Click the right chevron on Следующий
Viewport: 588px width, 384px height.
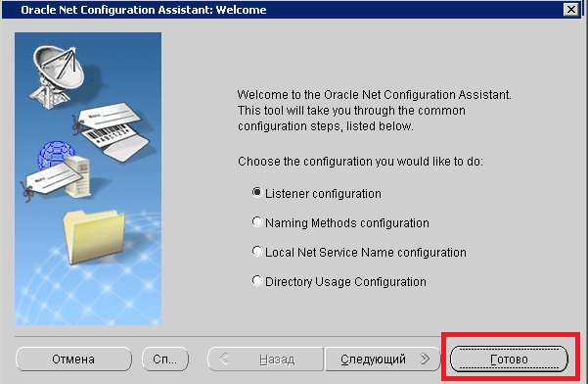tap(425, 359)
